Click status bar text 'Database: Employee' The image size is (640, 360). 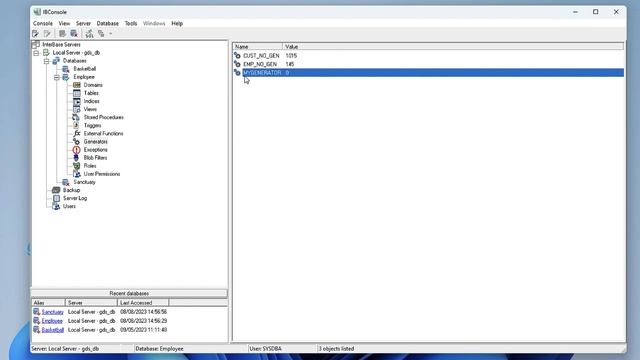[x=159, y=349]
